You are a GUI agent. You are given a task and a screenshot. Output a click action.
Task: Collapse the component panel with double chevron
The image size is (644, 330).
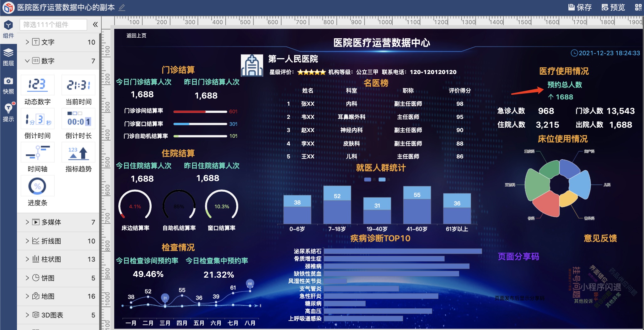point(96,24)
